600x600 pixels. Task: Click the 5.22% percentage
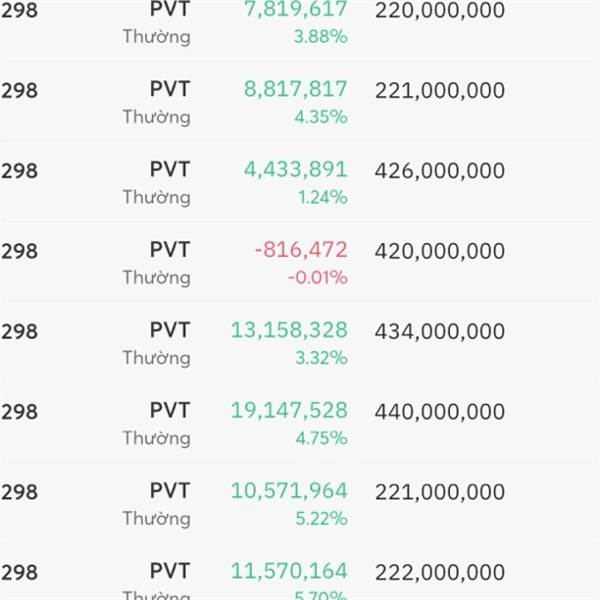320,518
